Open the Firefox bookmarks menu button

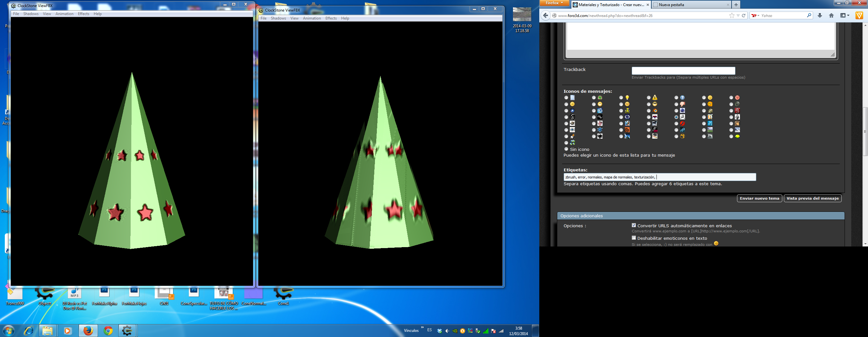tap(845, 15)
